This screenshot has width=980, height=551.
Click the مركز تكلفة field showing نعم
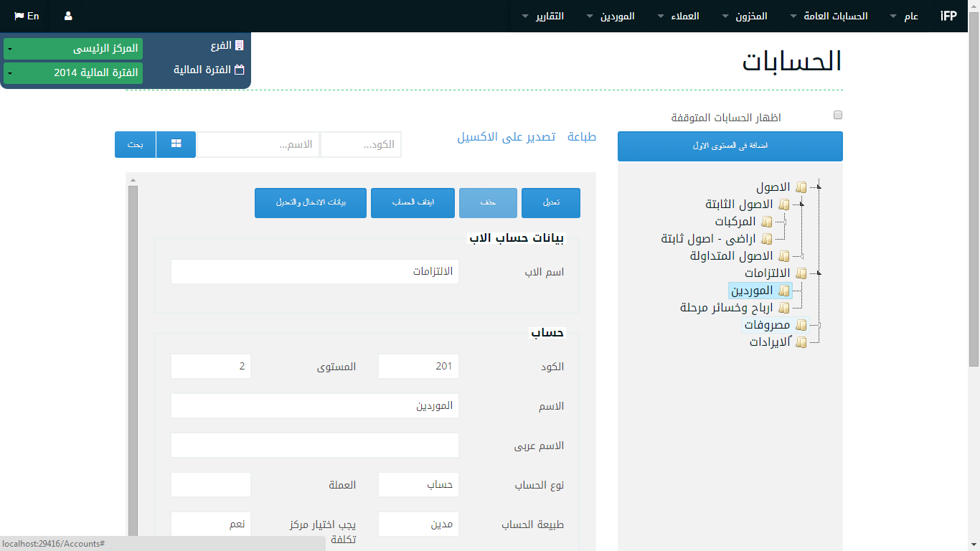(211, 524)
